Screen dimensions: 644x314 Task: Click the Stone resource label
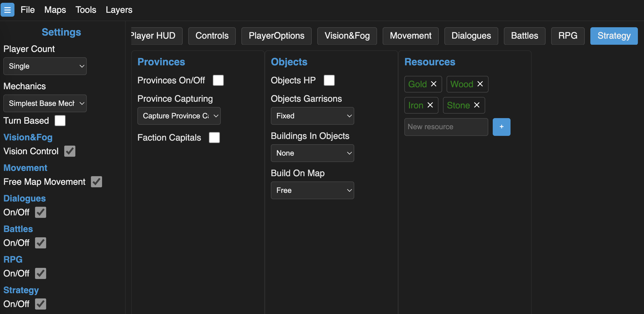458,105
